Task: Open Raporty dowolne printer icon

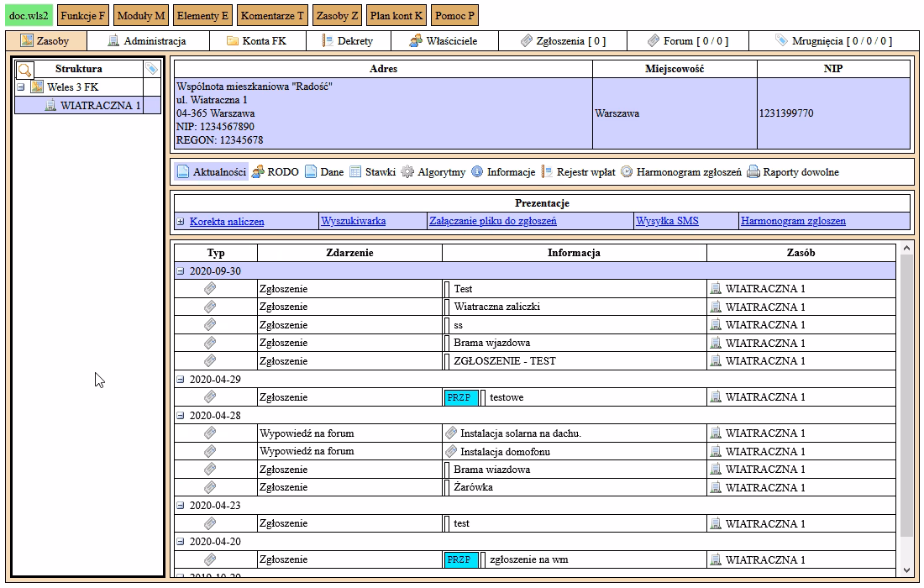Action: tap(753, 172)
